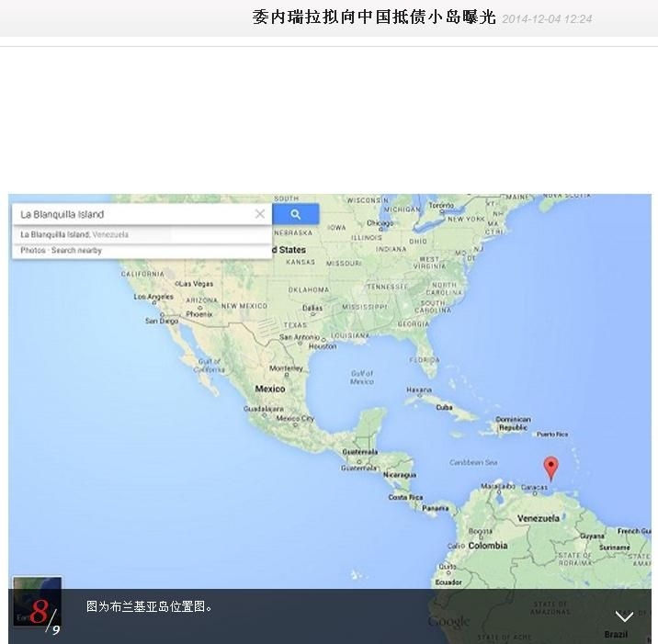The image size is (658, 644).
Task: Click the date 2014-12-04 12:24
Action: click(x=547, y=19)
